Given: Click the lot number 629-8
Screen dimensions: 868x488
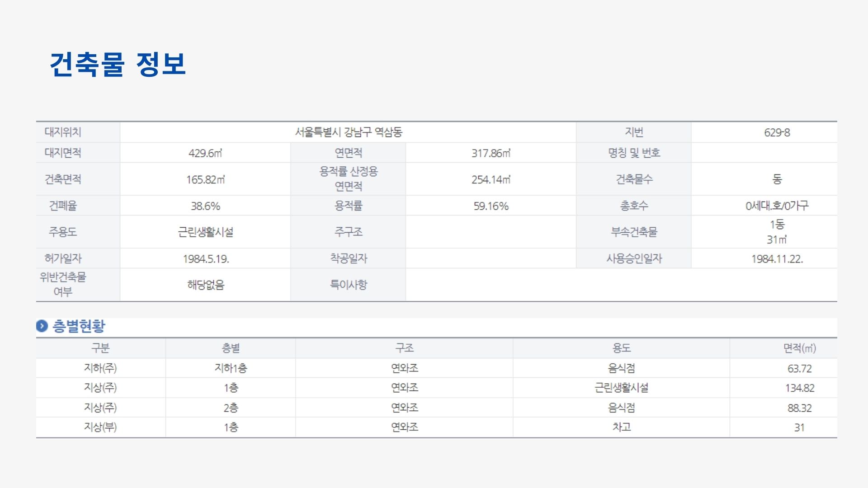Looking at the screenshot, I should pyautogui.click(x=777, y=132).
